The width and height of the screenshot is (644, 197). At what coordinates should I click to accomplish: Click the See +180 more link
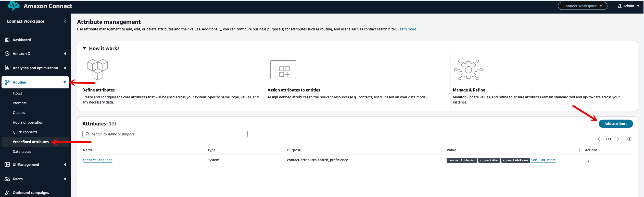tap(543, 160)
